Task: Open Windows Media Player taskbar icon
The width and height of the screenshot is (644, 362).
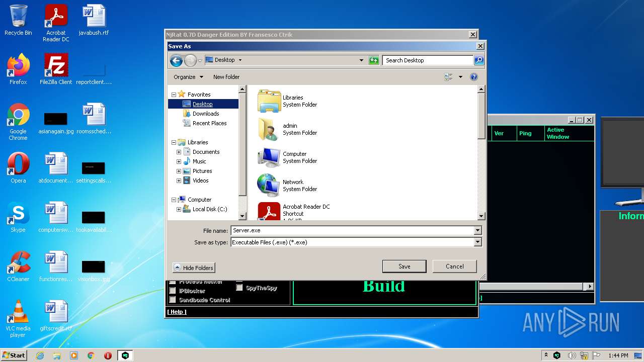Action: point(74,355)
